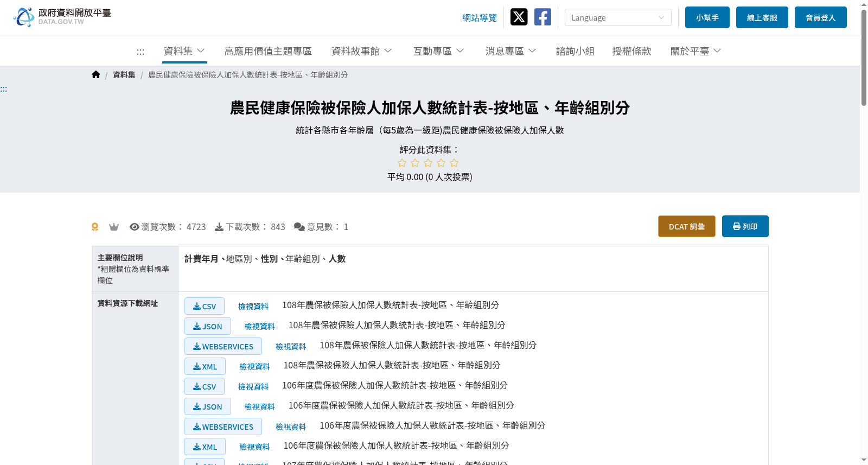Rate the dataset with the third star
868x465 pixels.
(x=428, y=163)
